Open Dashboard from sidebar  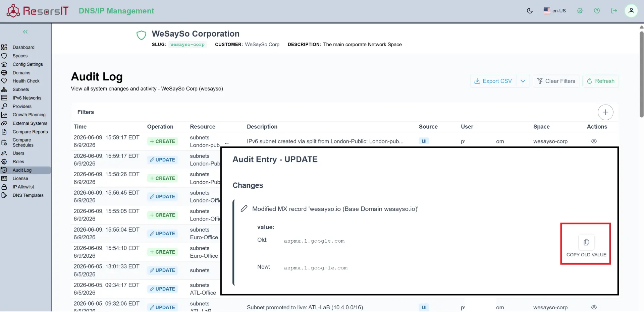click(23, 47)
